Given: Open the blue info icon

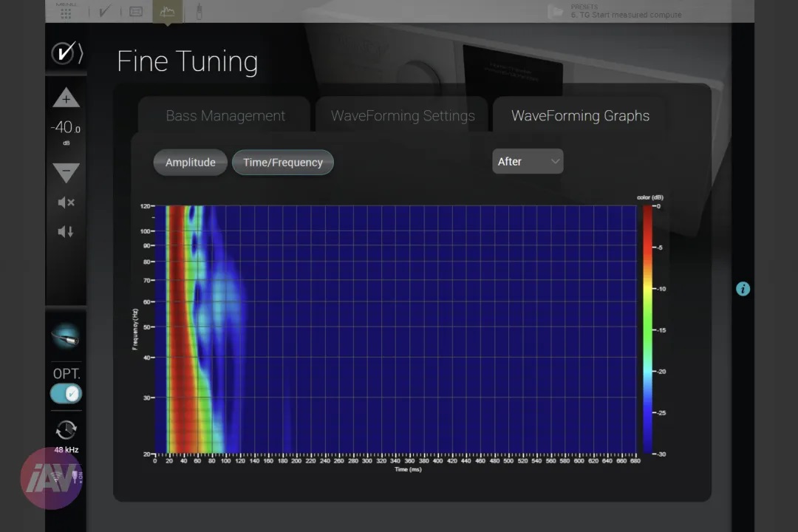Looking at the screenshot, I should click(743, 289).
